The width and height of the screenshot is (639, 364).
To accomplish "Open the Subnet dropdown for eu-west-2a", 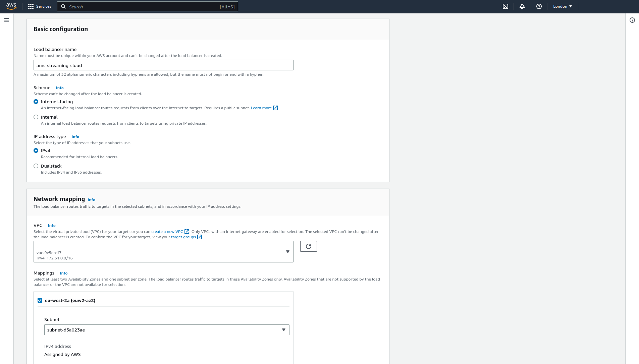I will [167, 330].
